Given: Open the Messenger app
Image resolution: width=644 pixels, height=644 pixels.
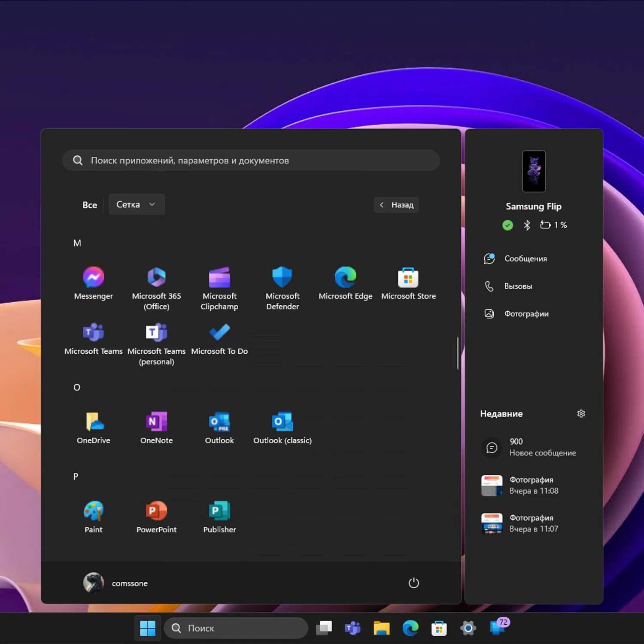Looking at the screenshot, I should [93, 283].
